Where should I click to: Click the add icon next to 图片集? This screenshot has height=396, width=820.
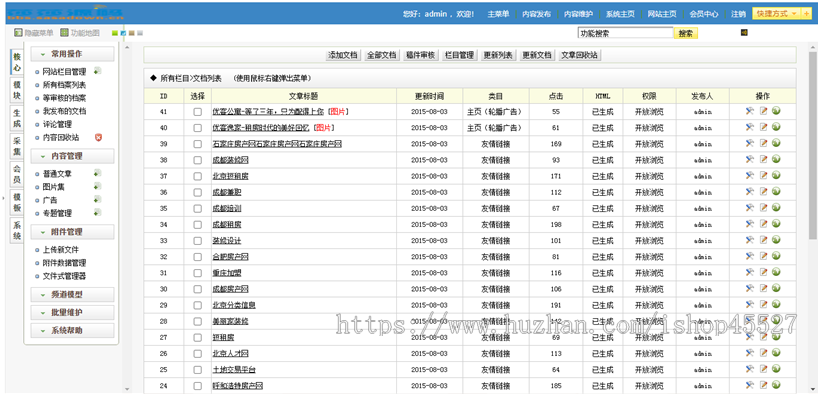click(x=98, y=186)
